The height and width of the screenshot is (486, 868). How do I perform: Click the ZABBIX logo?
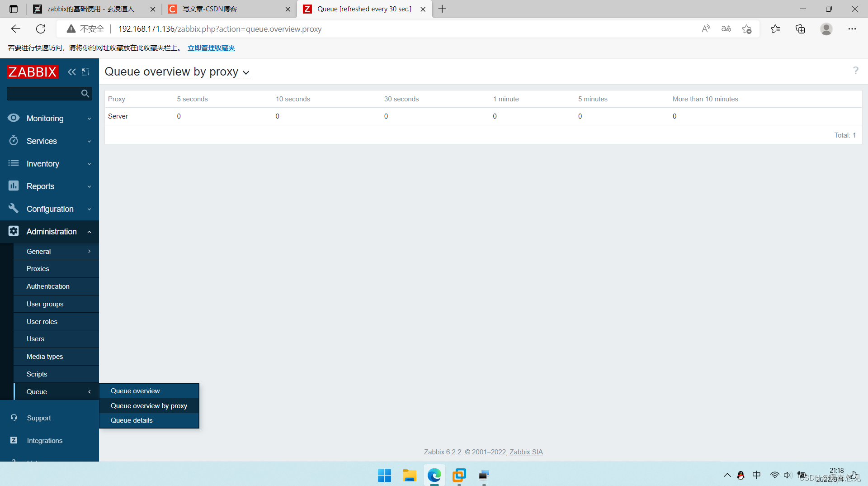tap(33, 72)
